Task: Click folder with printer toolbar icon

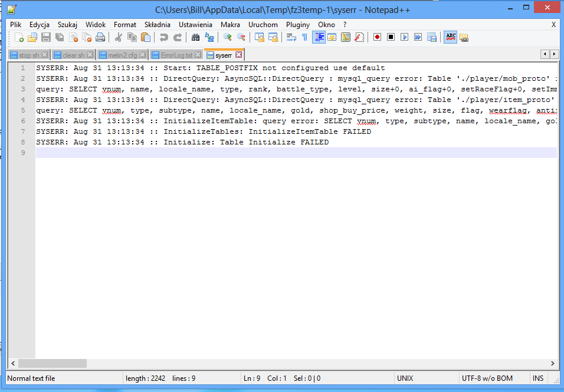Action: [x=464, y=37]
